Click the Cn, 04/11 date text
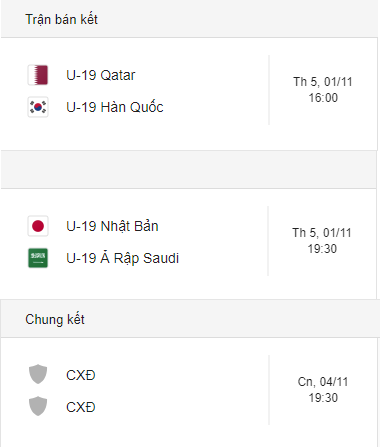This screenshot has width=380, height=447. [x=323, y=382]
